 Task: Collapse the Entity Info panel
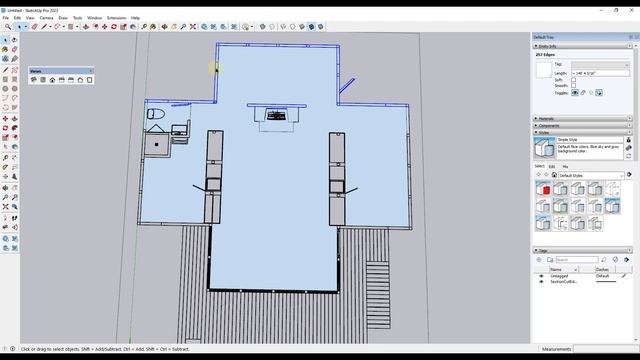click(582, 46)
